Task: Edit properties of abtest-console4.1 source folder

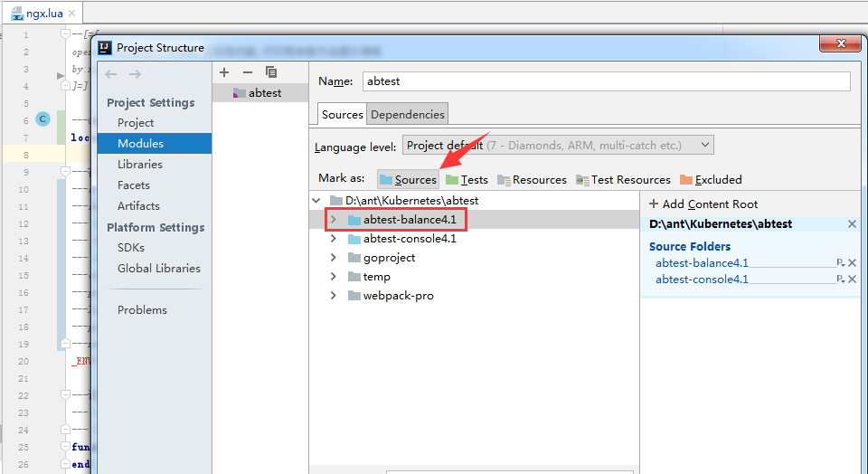Action: click(x=840, y=280)
